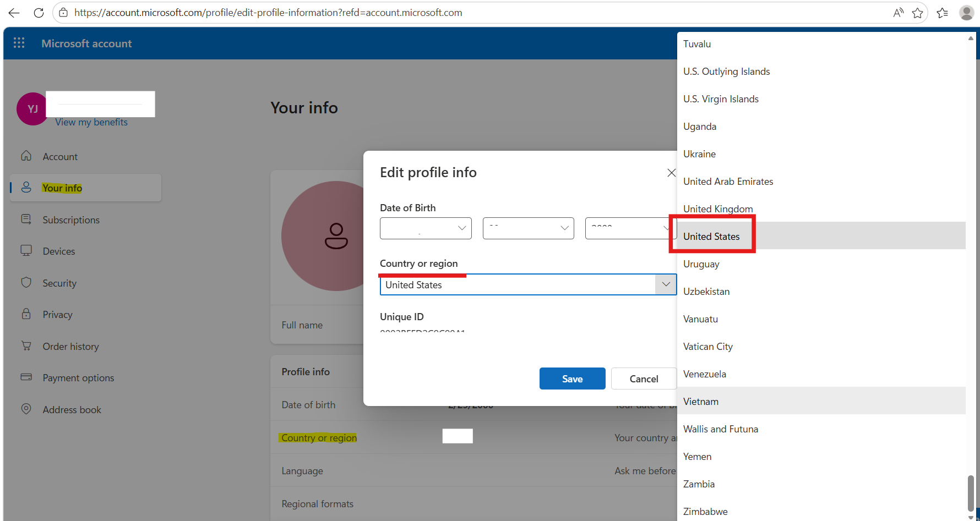
Task: Choose Zimbabwe in the country dropdown list
Action: click(705, 511)
